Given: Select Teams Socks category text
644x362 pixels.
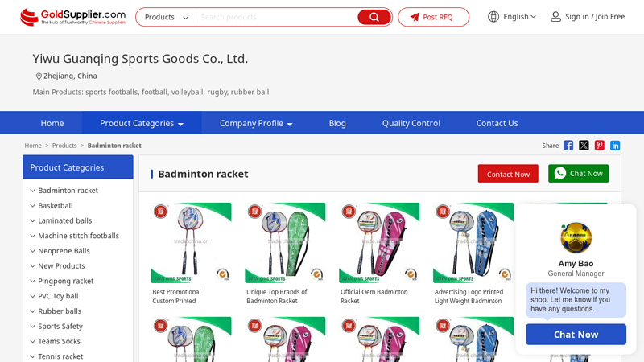Looking at the screenshot, I should tap(59, 341).
